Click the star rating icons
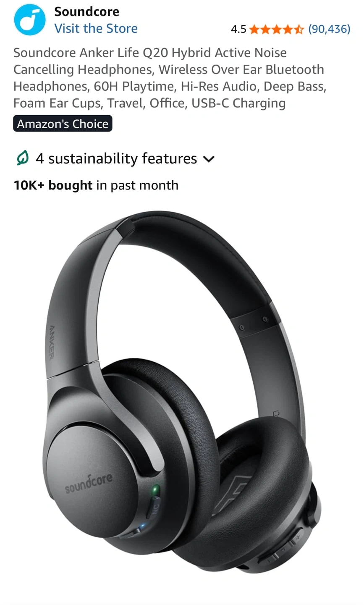Screen dimensions: 364x605 click(x=276, y=29)
